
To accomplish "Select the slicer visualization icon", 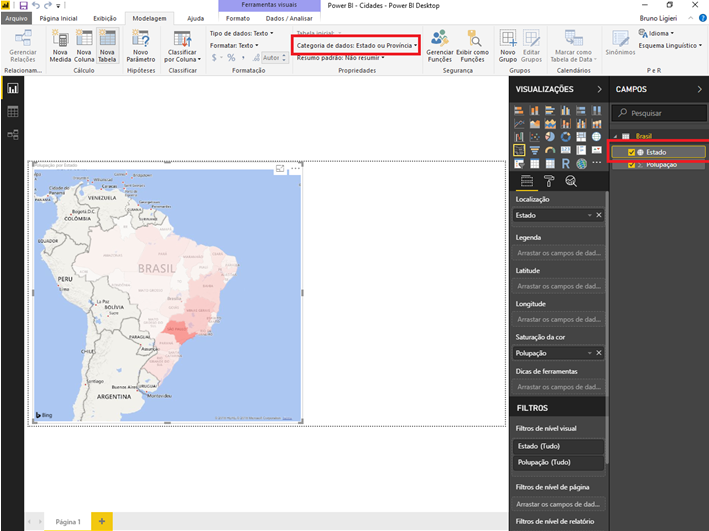I will click(x=519, y=164).
